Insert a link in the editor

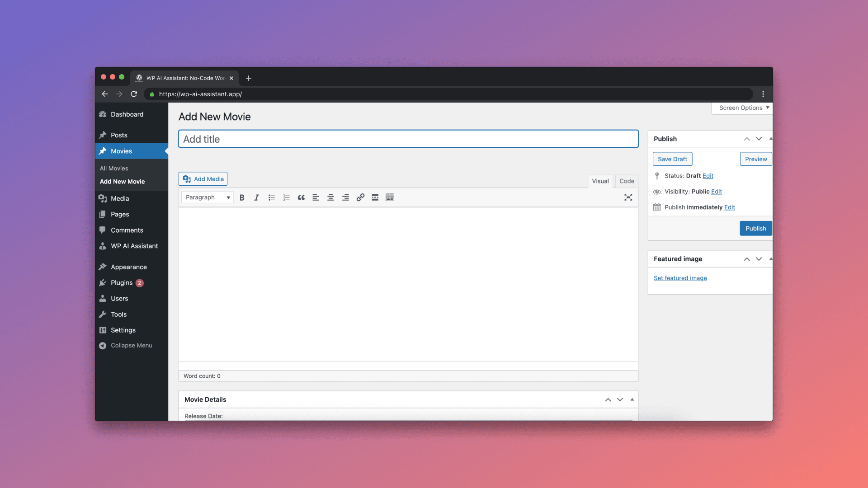360,197
